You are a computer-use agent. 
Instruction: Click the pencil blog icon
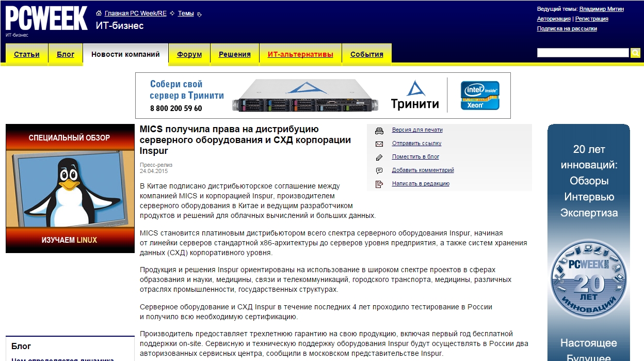[x=379, y=157]
